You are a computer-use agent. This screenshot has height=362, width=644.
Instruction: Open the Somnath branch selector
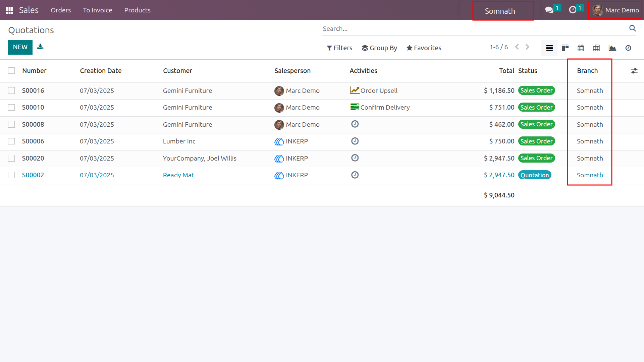point(500,11)
